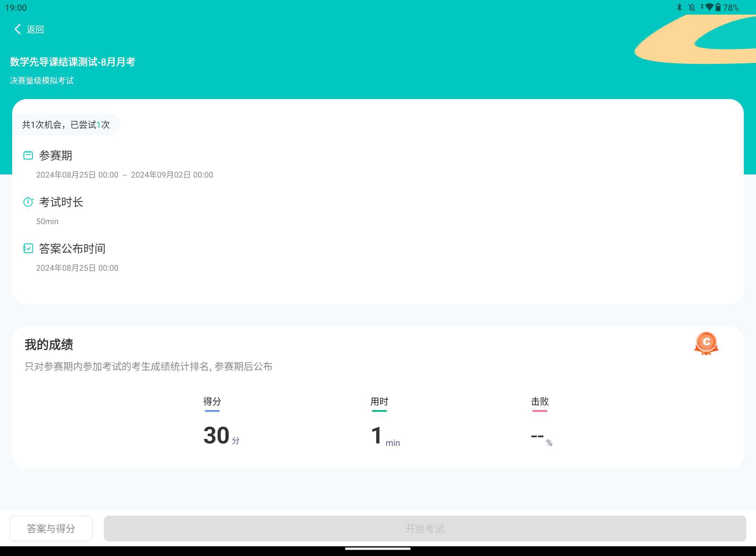Select the 答案公布时间 heading text
756x556 pixels.
72,248
